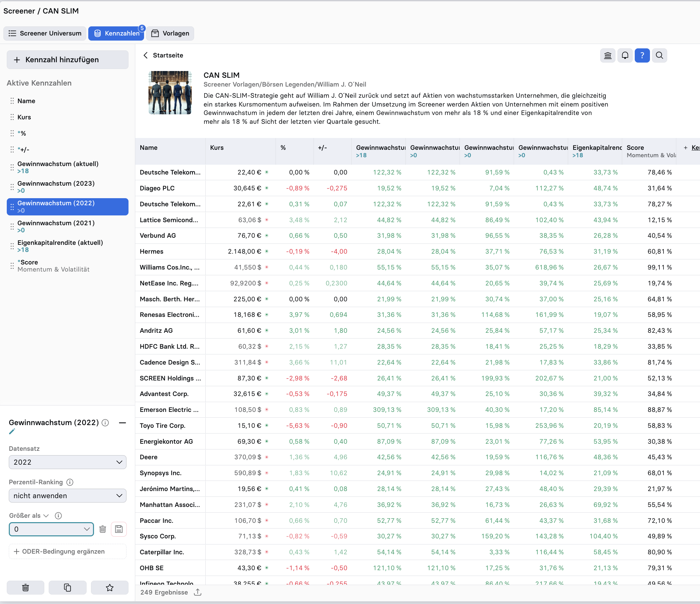Go back via Startseite link
This screenshot has height=604, width=700.
click(x=168, y=55)
